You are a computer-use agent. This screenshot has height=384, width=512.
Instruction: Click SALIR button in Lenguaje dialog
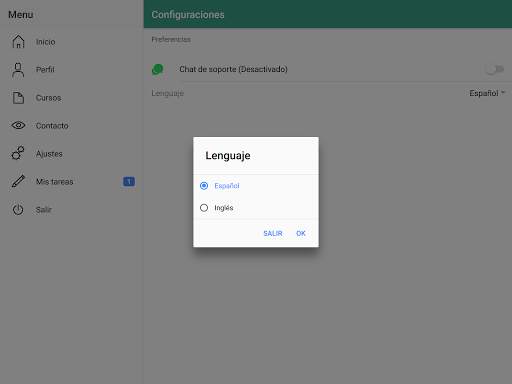tap(273, 233)
